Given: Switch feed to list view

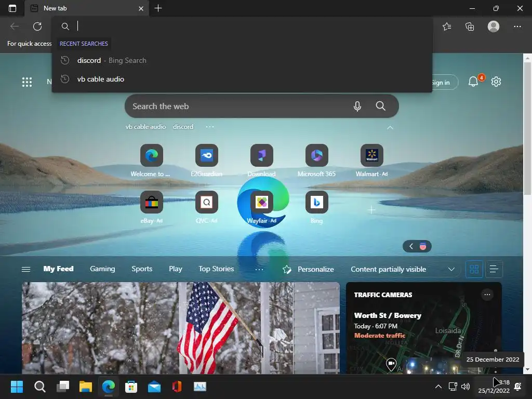Looking at the screenshot, I should [x=494, y=270].
